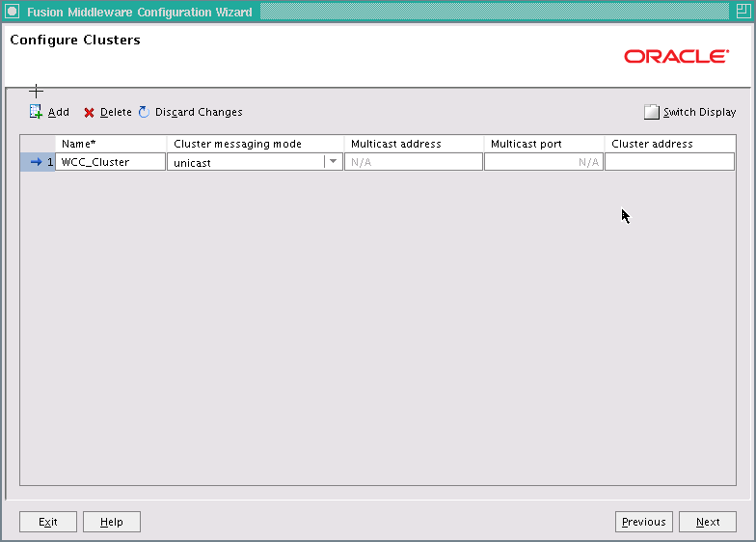Screen dimensions: 756x542
Task: Click Switch Display text
Action: (x=700, y=112)
